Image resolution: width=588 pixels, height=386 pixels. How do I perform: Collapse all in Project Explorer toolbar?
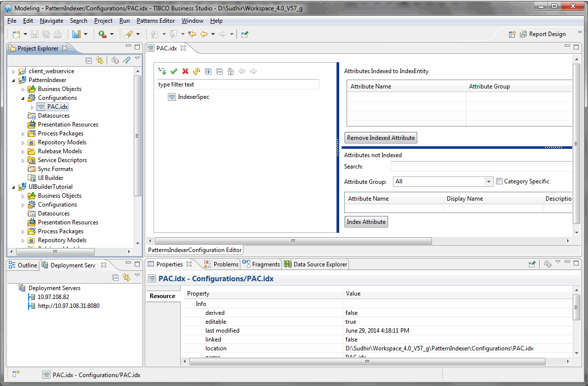(x=89, y=60)
